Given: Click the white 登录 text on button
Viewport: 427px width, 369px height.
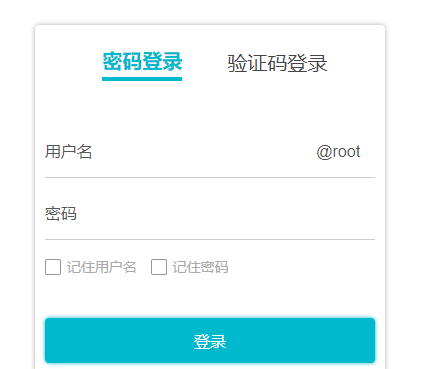Looking at the screenshot, I should [x=210, y=342].
